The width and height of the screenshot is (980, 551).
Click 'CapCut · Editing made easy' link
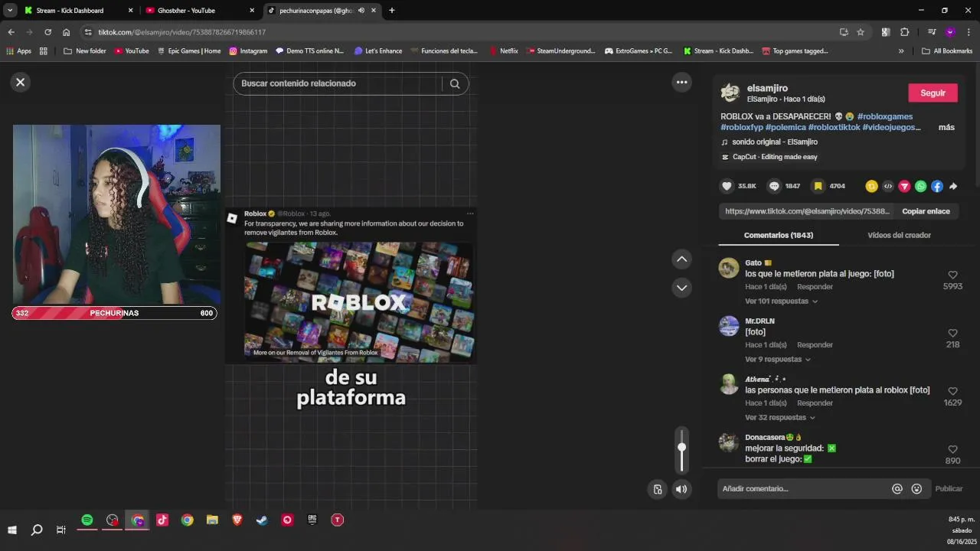click(775, 157)
